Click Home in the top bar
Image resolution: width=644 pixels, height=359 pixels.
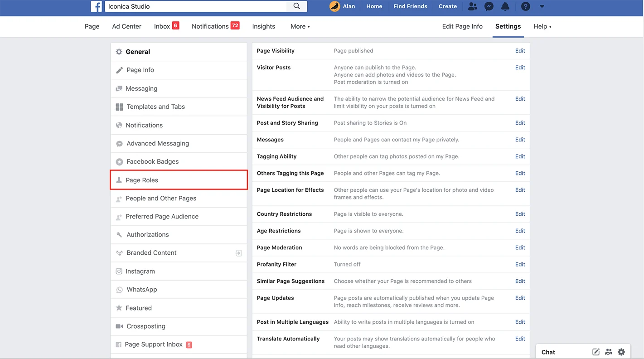374,6
